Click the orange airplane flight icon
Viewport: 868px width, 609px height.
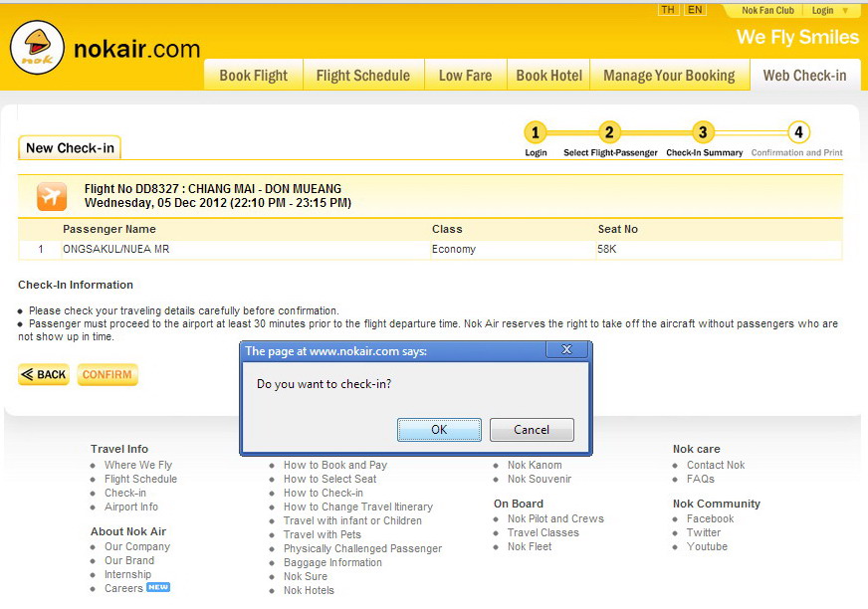click(52, 196)
